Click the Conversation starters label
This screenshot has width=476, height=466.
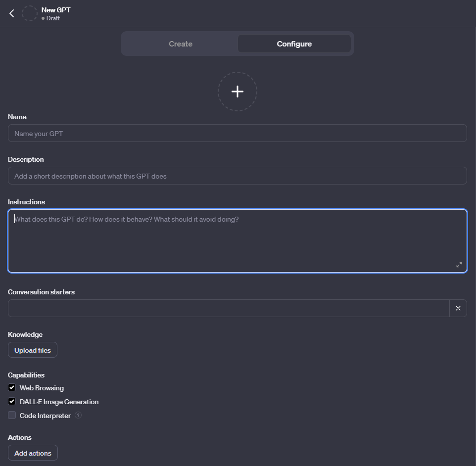coord(41,292)
